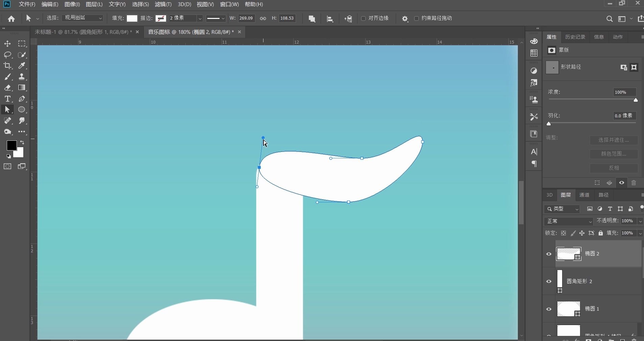Select the Quick Selection tool
Image resolution: width=644 pixels, height=341 pixels.
[22, 55]
